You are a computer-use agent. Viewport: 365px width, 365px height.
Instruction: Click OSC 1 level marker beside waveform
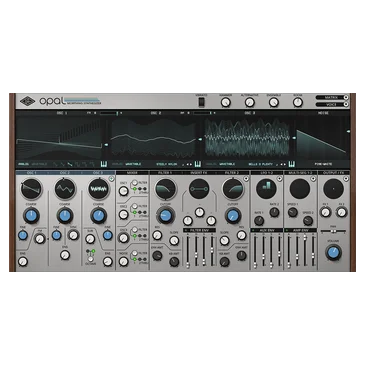(106, 145)
